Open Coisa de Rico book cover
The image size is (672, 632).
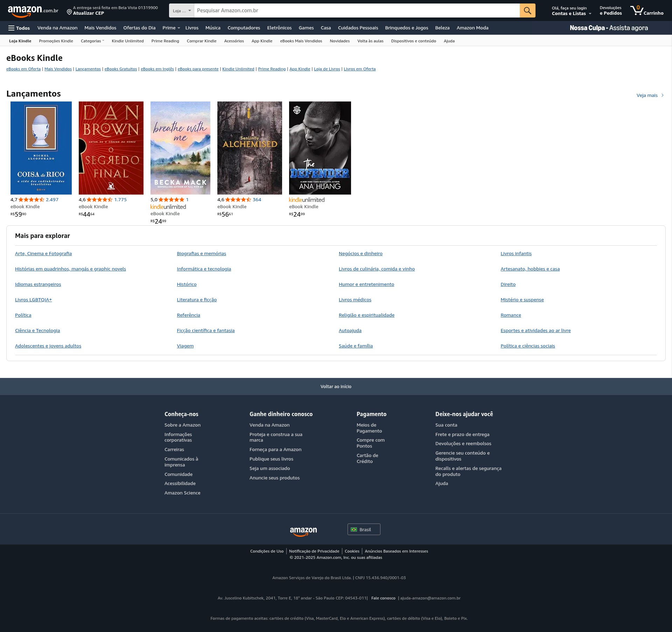(x=41, y=148)
